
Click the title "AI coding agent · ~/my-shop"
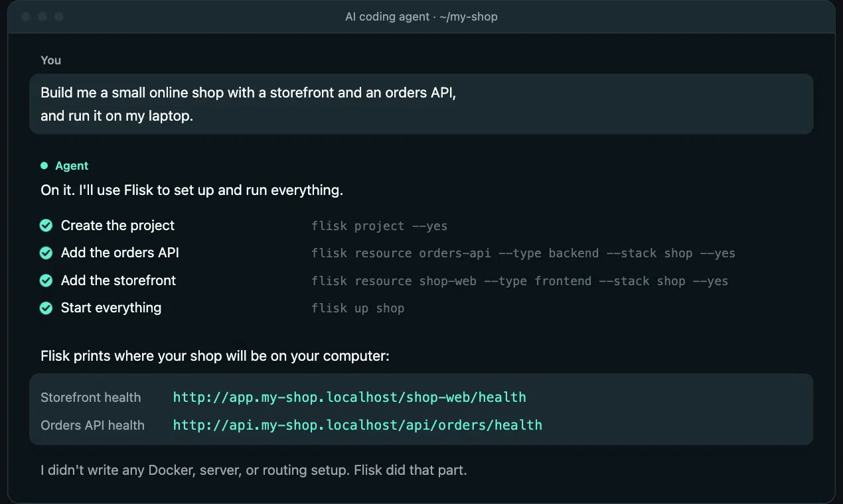tap(421, 17)
